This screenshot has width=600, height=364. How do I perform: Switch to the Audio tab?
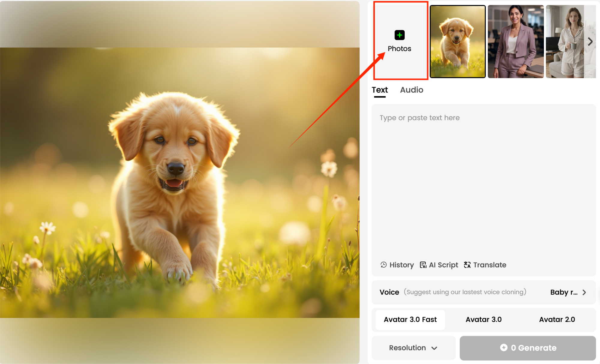411,90
